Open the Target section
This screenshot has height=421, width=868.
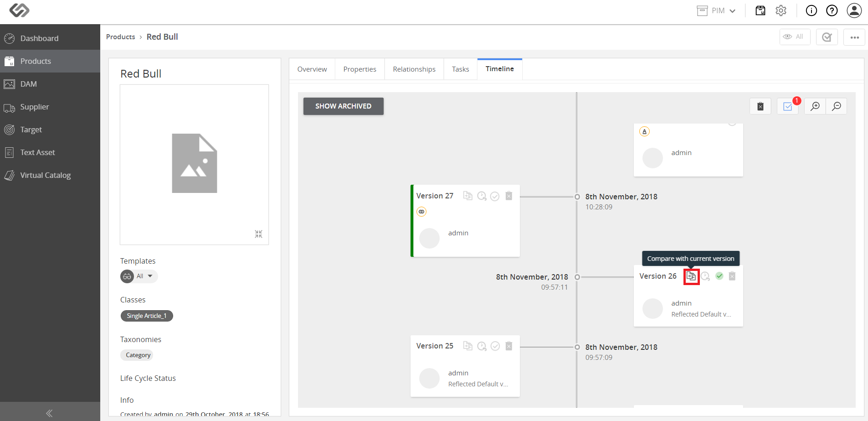50,130
